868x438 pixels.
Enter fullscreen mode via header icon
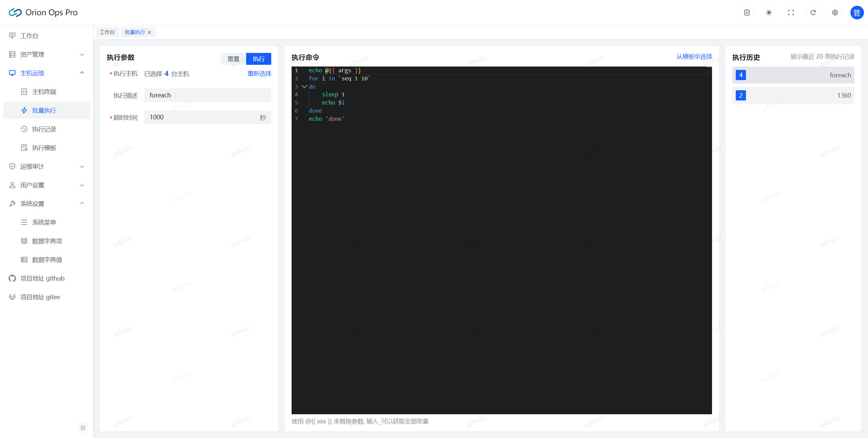[x=791, y=13]
